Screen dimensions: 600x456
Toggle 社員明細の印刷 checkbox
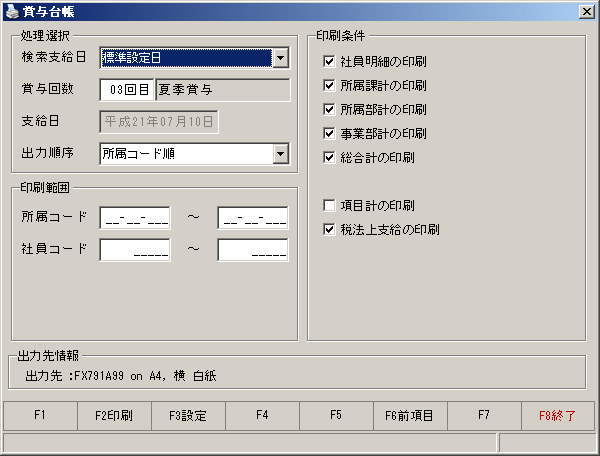tap(329, 61)
